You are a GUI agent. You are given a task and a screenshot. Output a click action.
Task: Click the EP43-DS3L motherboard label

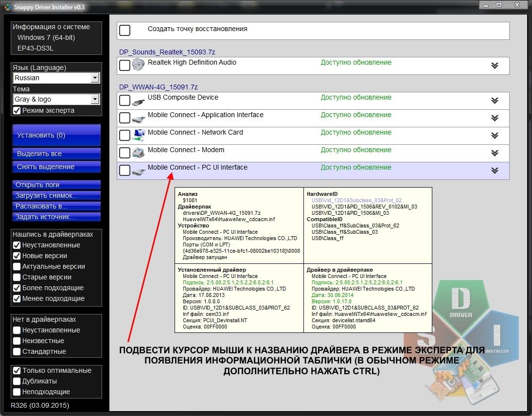(35, 48)
